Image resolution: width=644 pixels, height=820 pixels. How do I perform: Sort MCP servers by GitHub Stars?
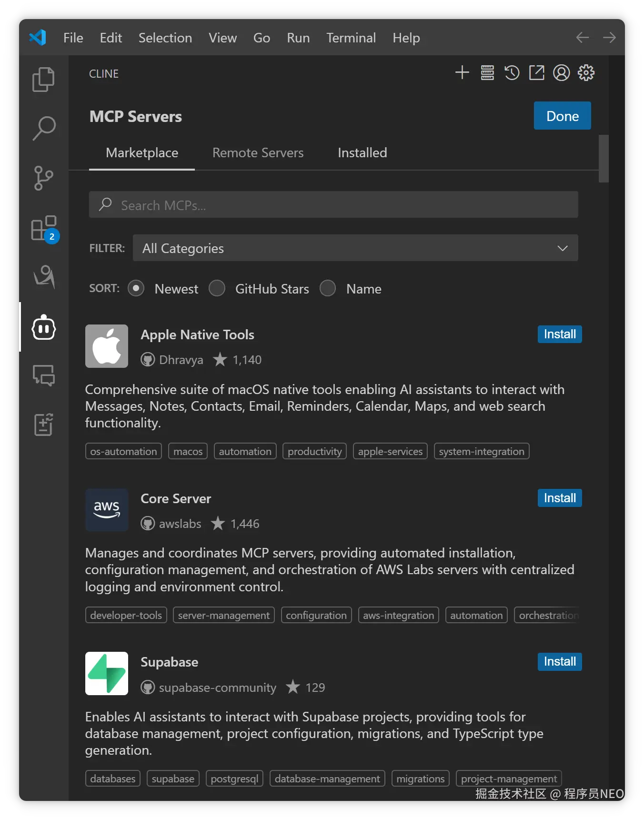point(217,288)
